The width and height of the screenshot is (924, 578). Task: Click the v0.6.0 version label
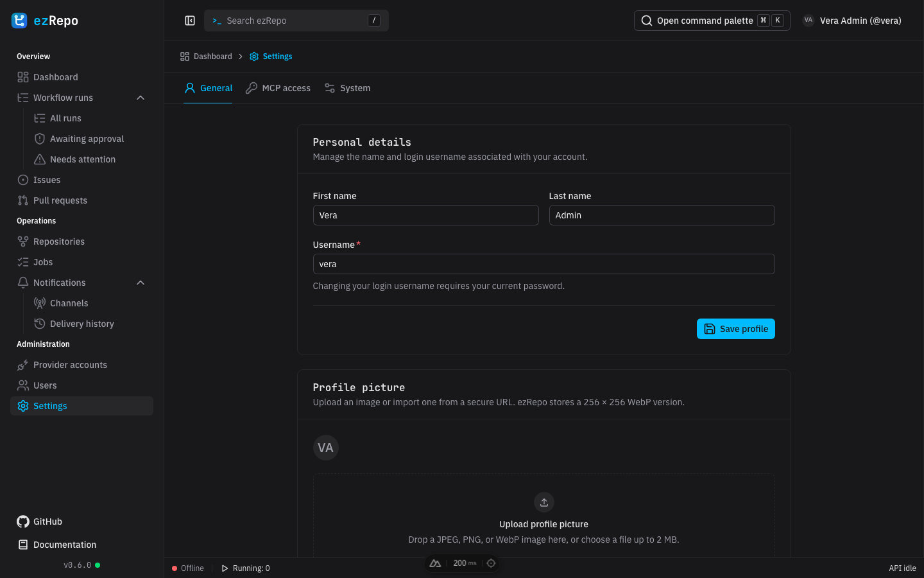(77, 565)
